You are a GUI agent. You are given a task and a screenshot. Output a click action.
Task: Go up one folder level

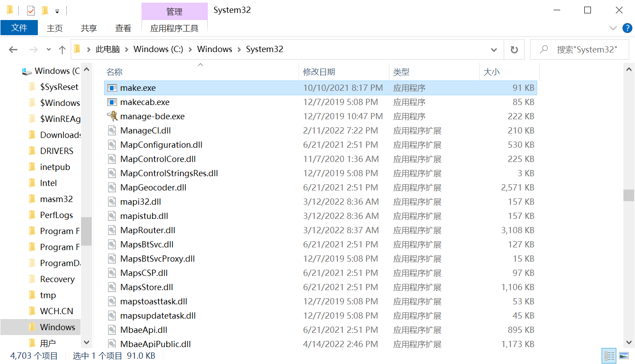click(62, 49)
